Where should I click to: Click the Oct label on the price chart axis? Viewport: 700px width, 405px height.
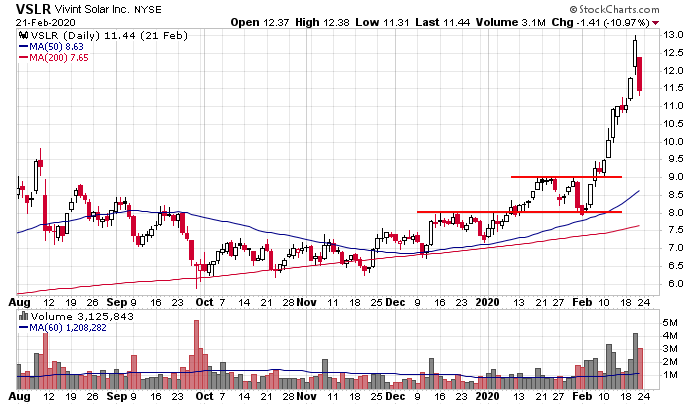[x=204, y=302]
